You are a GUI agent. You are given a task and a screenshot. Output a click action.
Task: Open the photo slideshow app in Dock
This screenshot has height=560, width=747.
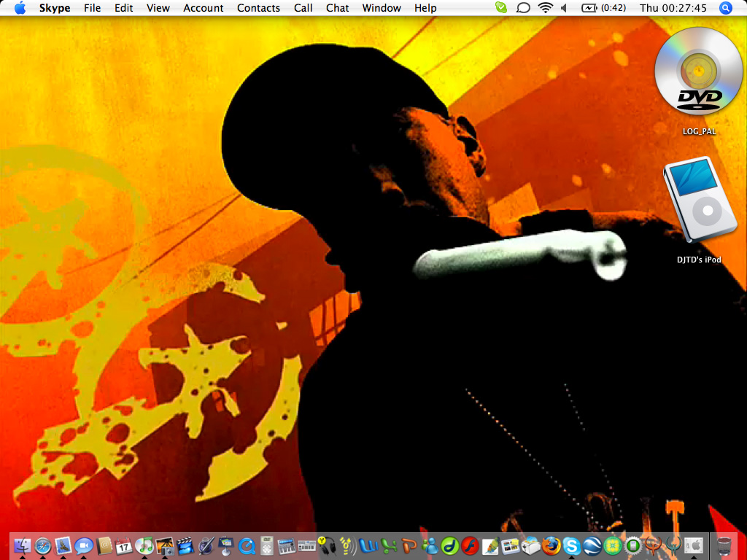pyautogui.click(x=510, y=545)
